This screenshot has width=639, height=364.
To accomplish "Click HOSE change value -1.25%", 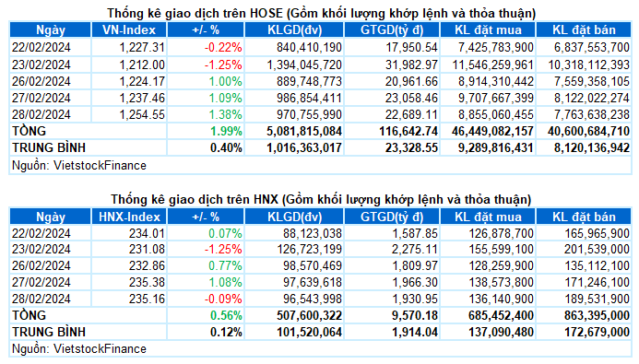I will [x=223, y=65].
